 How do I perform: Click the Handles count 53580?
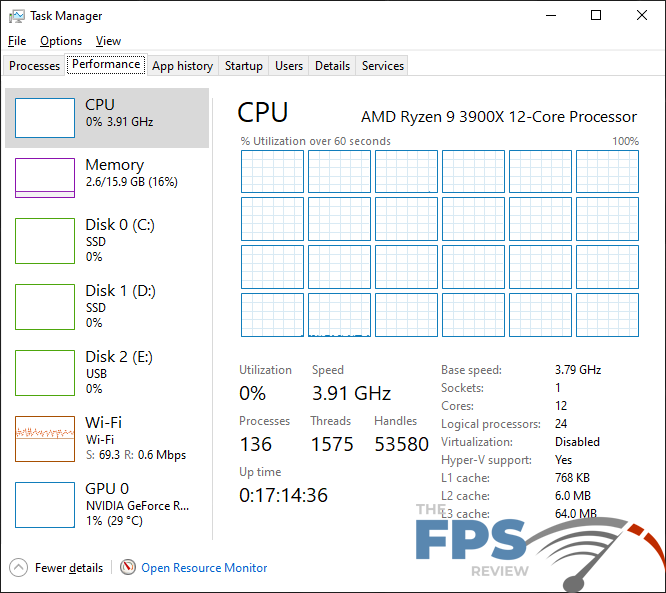tap(401, 444)
